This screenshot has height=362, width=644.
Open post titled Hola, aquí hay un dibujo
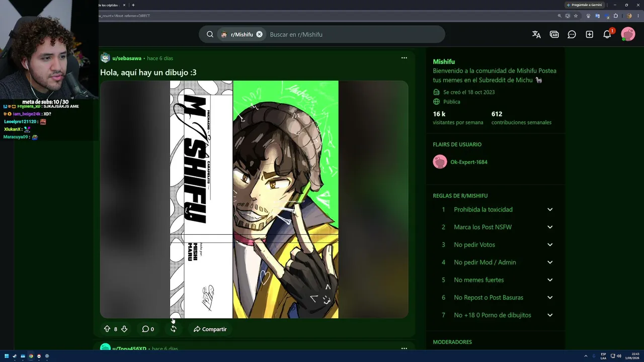point(148,72)
